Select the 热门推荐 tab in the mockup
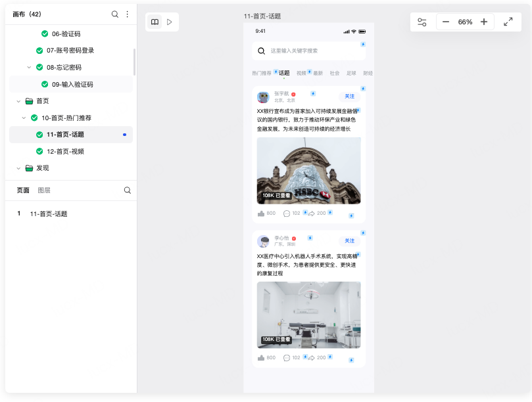The width and height of the screenshot is (532, 402). tap(262, 73)
